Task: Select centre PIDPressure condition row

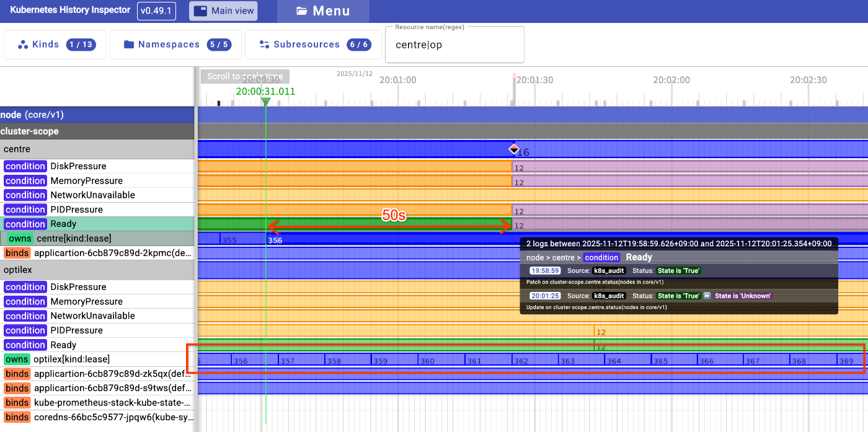Action: [98, 209]
